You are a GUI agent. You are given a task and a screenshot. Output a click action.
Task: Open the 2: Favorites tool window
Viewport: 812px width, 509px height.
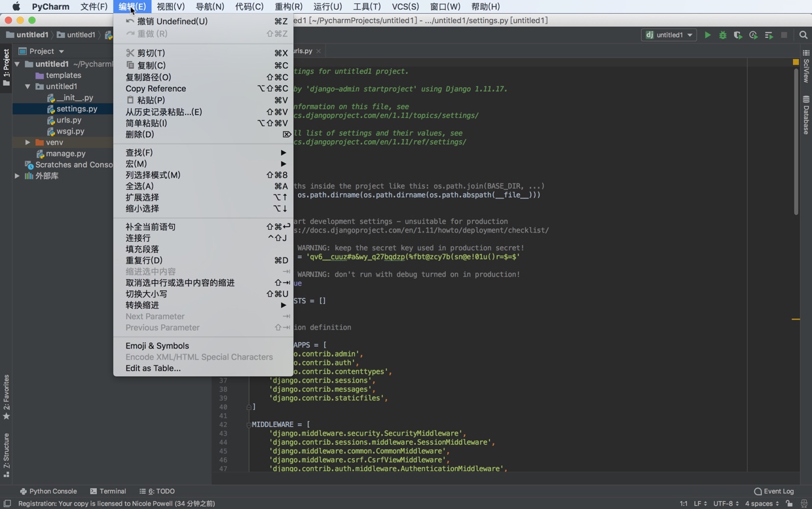(x=6, y=397)
